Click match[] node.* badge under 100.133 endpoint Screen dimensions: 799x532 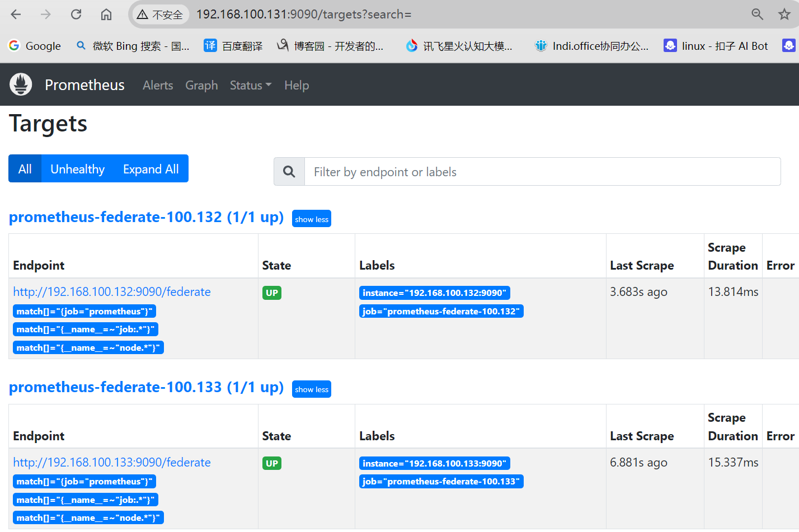(x=88, y=518)
